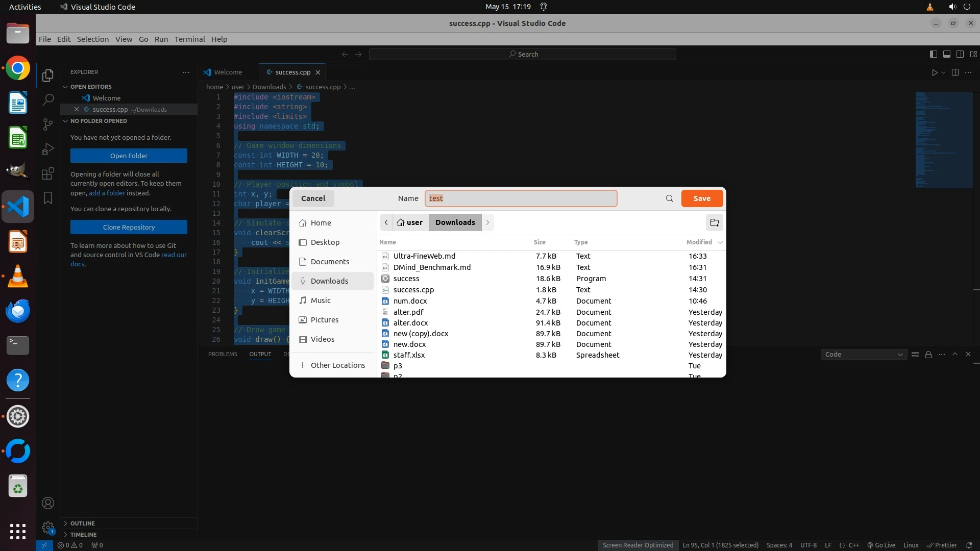Click the file Name input field
This screenshot has height=551, width=980.
pyautogui.click(x=521, y=198)
